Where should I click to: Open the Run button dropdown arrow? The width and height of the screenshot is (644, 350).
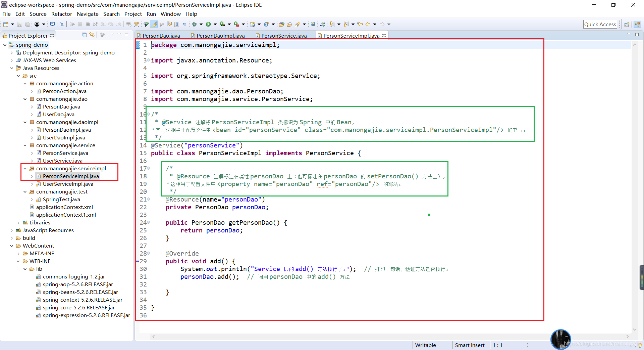tap(215, 24)
